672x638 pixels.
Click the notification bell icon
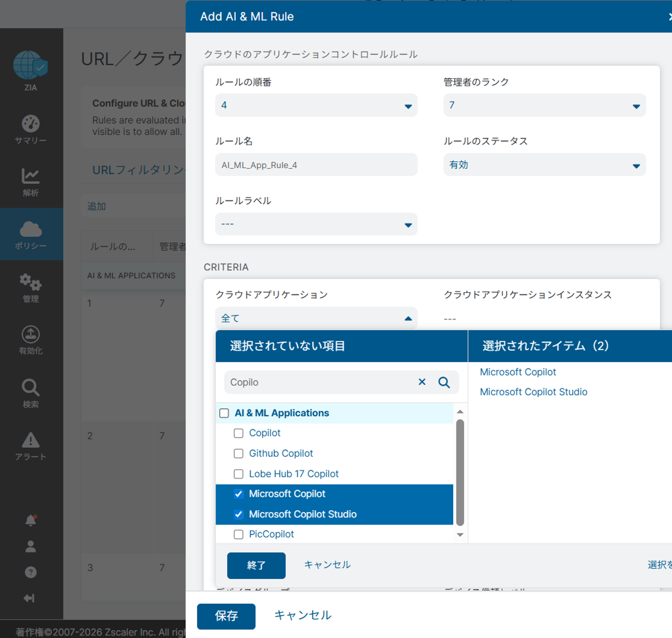coord(31,520)
